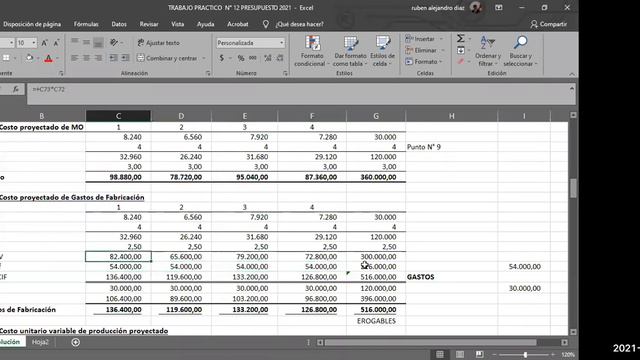This screenshot has width=640, height=360.
Task: Open Vista ribbon tab
Action: click(x=178, y=24)
